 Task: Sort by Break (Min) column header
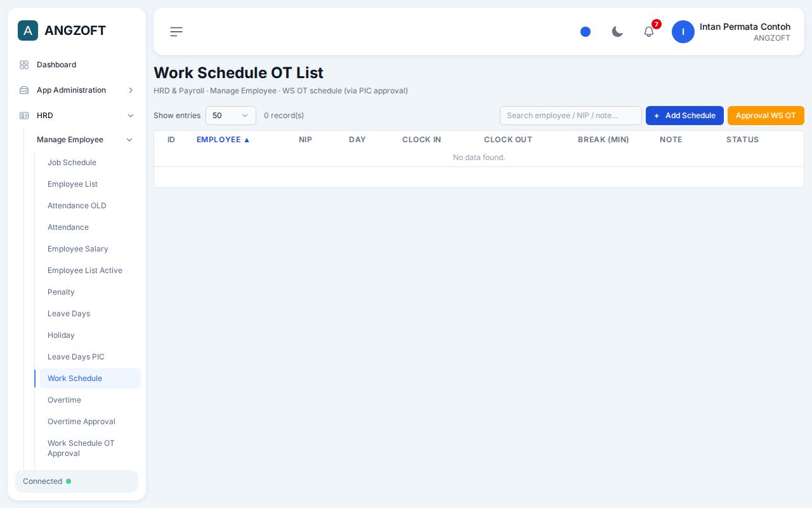(x=603, y=140)
